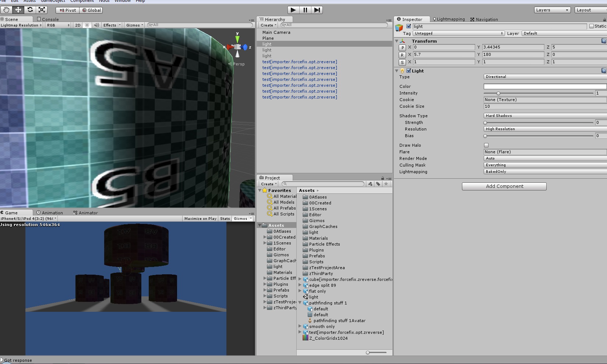The image size is (607, 364).
Task: Open the All Scripts favorite search
Action: click(x=281, y=214)
